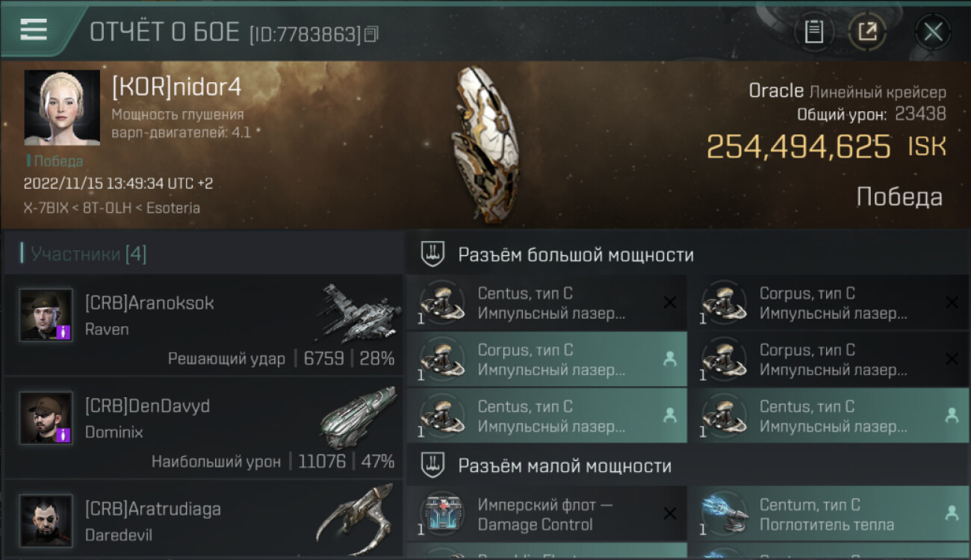971x560 pixels.
Task: Copy the battle report ID
Action: coord(371,34)
